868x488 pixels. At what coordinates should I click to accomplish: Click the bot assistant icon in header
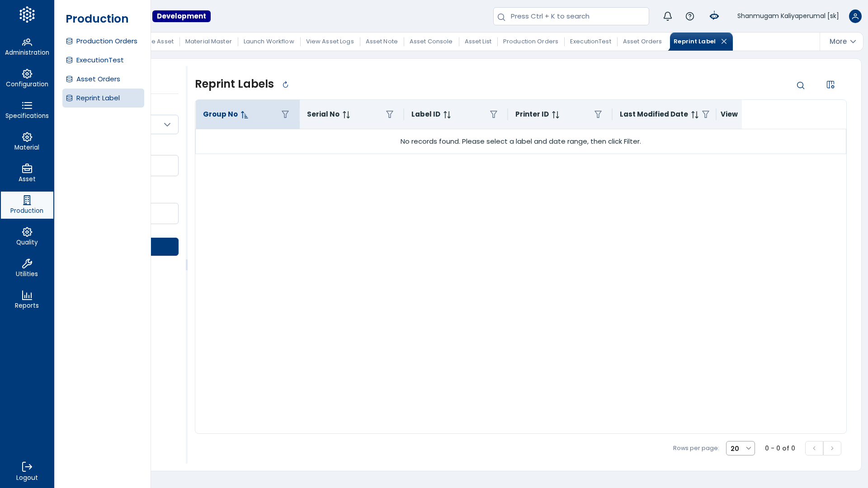click(714, 16)
